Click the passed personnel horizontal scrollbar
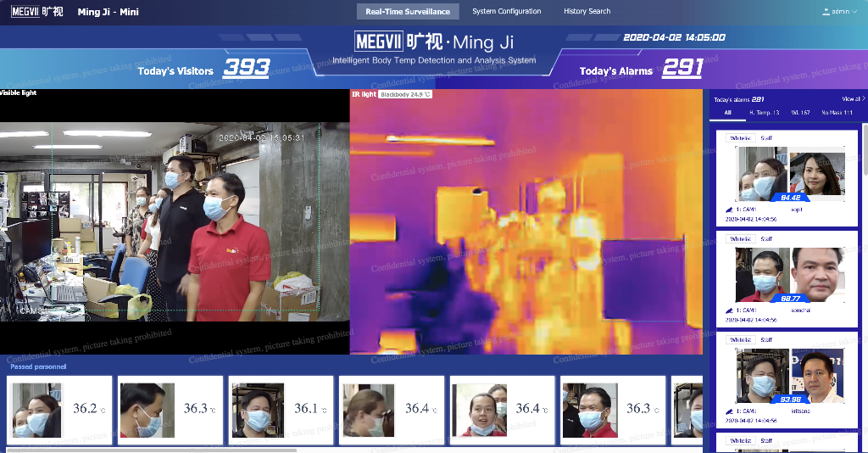Viewport: 868px width, 453px height. click(151, 450)
